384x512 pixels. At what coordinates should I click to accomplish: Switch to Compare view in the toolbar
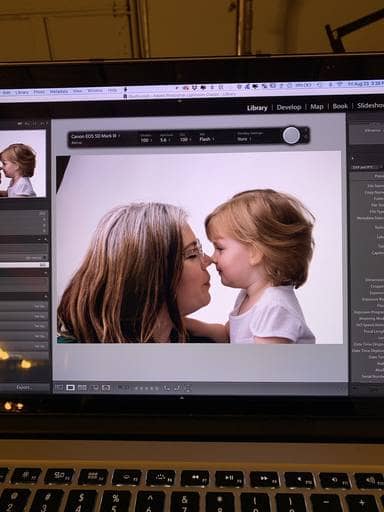click(82, 388)
